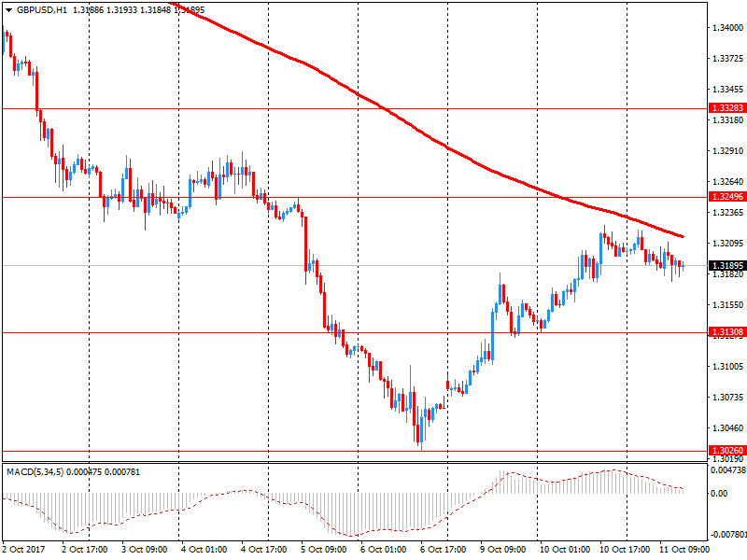Click the MACD zero level 0.00 label

[719, 494]
